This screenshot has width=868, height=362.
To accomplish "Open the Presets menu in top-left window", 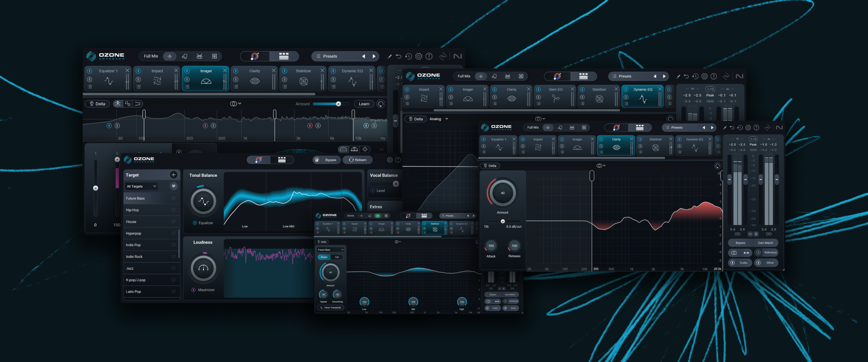I will coord(330,56).
